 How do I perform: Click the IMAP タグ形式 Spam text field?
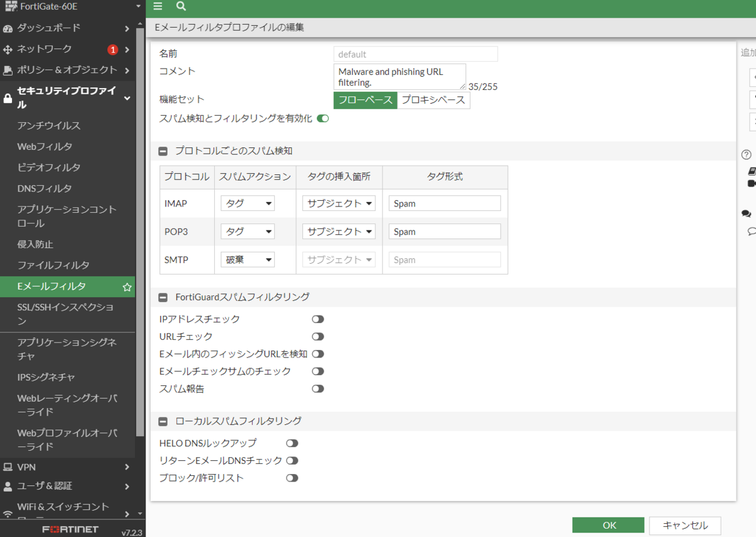444,203
